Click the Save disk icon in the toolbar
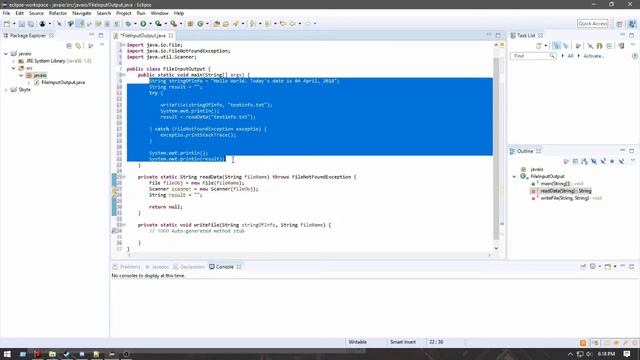This screenshot has height=360, width=640. [x=22, y=24]
